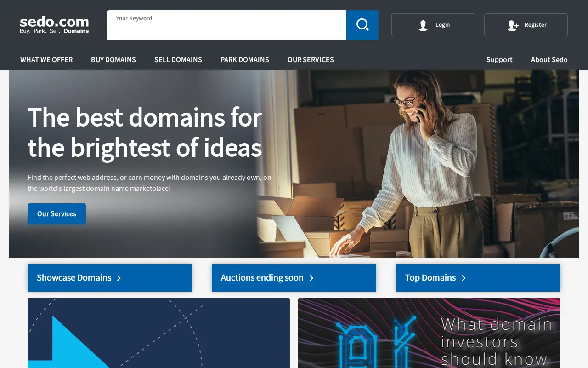The width and height of the screenshot is (588, 368).
Task: Click the sedo.com logo
Action: click(54, 25)
